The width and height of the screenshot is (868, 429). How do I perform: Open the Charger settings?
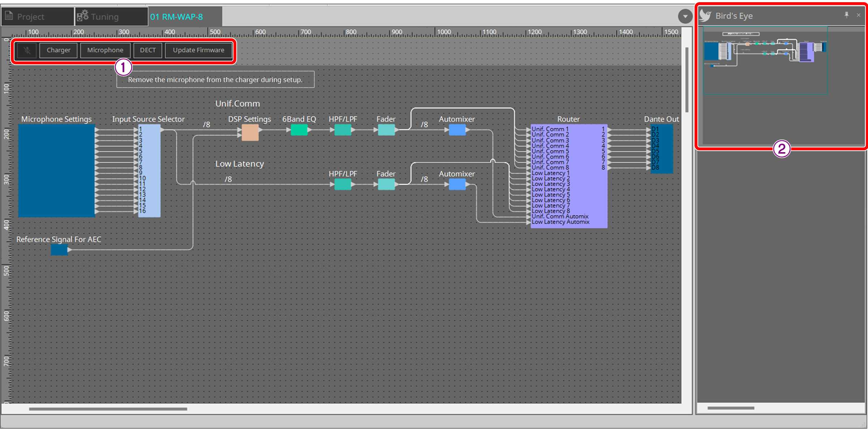click(x=58, y=50)
